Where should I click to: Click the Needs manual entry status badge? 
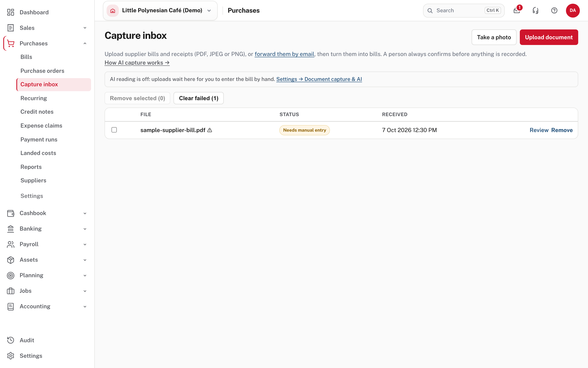[x=304, y=130]
